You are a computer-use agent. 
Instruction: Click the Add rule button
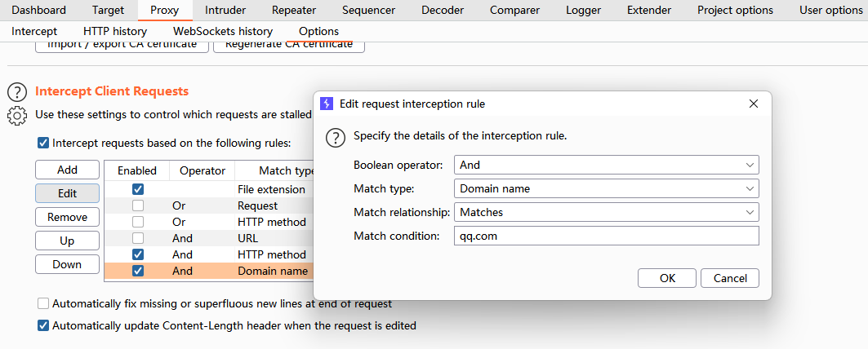pyautogui.click(x=68, y=170)
